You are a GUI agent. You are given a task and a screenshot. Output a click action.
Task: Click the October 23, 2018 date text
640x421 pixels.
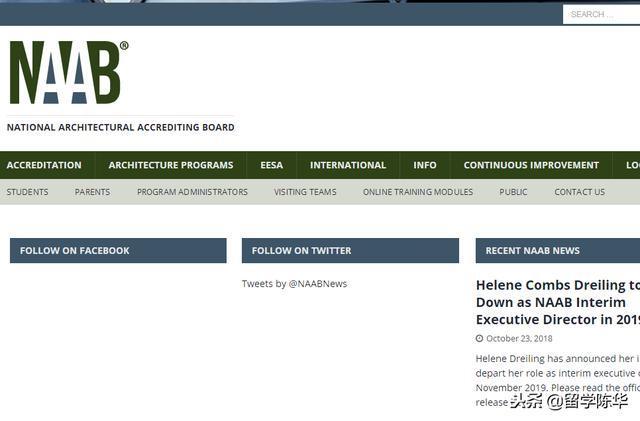pyautogui.click(x=519, y=339)
